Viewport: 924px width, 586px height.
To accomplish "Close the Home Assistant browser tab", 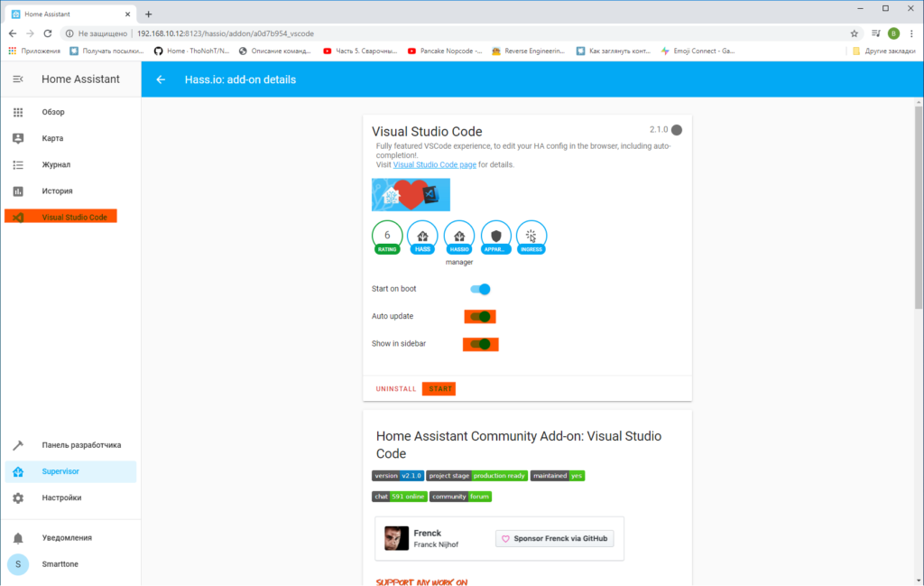I will pos(127,14).
